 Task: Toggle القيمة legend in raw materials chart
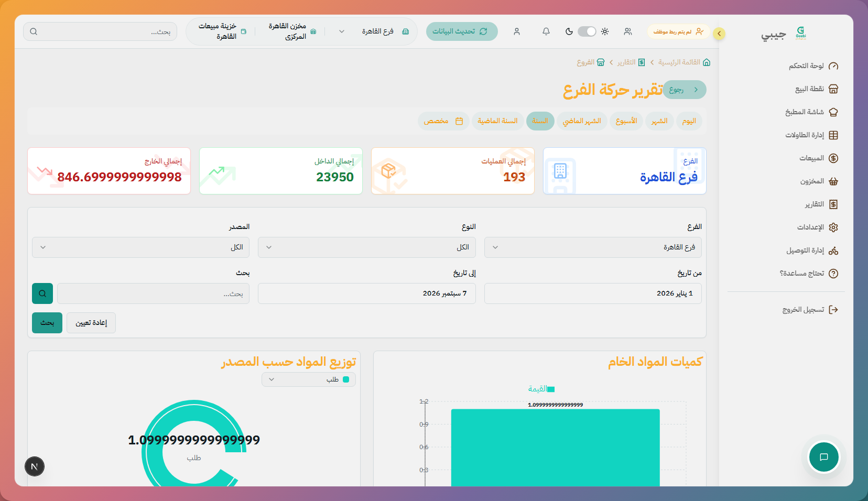tap(541, 389)
